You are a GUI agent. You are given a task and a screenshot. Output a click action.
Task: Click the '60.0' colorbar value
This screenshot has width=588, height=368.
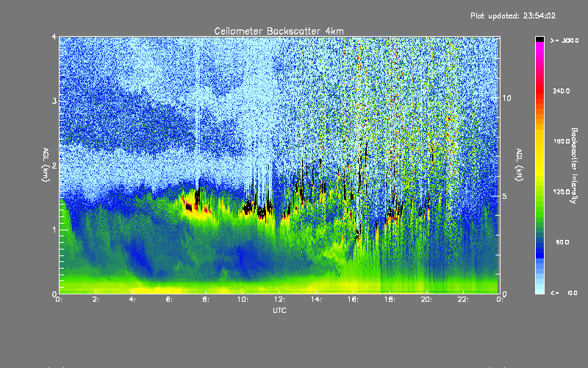click(x=562, y=242)
